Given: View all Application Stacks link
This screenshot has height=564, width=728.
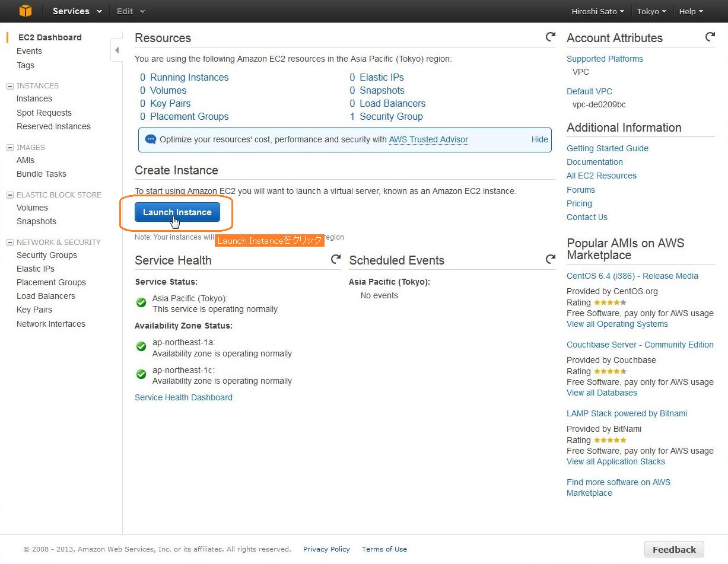Looking at the screenshot, I should point(616,461).
